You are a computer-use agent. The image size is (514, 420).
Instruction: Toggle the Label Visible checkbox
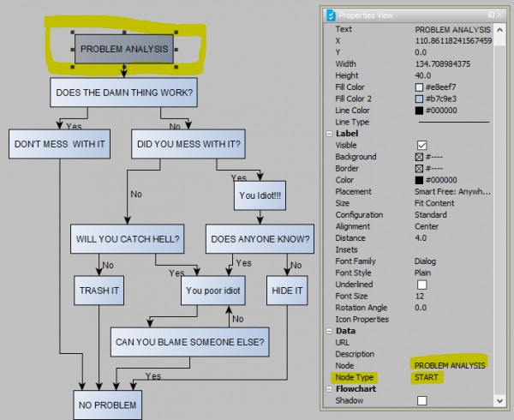click(421, 145)
